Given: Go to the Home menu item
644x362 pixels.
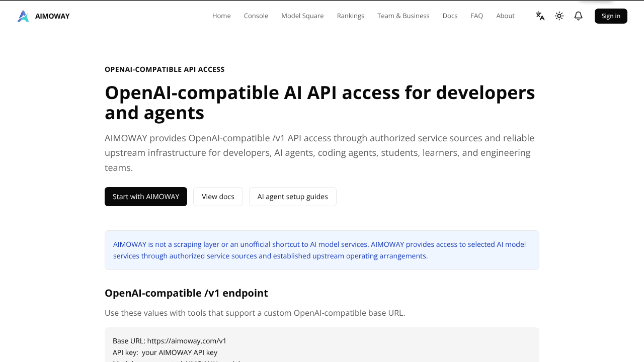Looking at the screenshot, I should coord(221,16).
